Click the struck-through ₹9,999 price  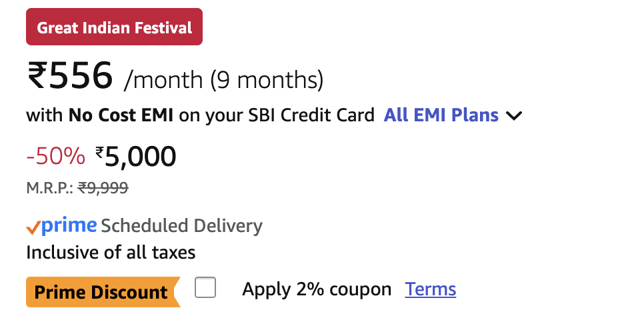[103, 189]
